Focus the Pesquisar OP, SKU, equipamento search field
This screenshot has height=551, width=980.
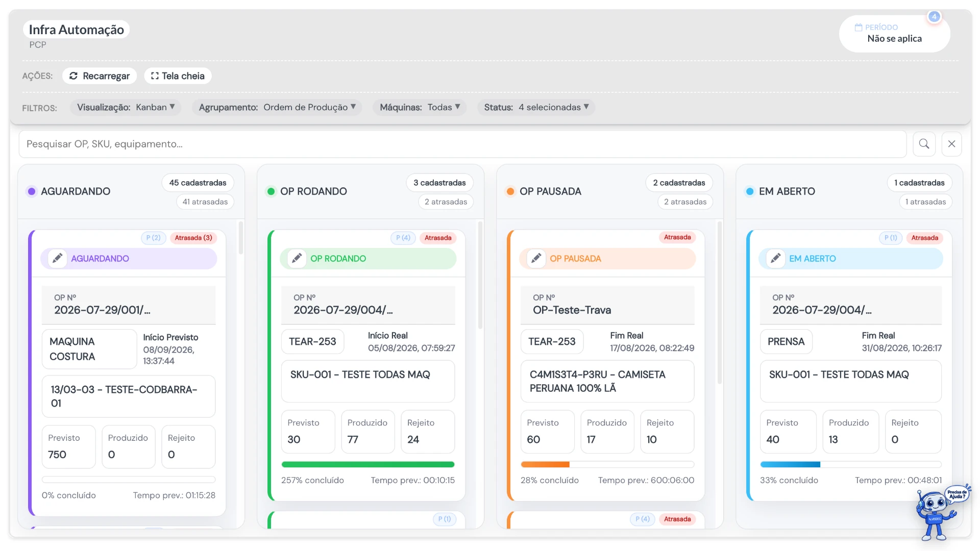point(462,144)
